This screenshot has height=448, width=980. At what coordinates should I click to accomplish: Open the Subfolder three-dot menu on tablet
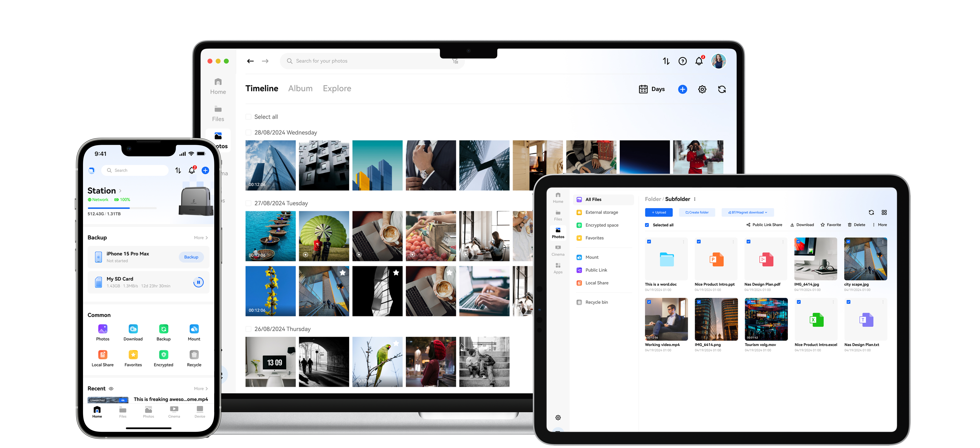point(695,199)
